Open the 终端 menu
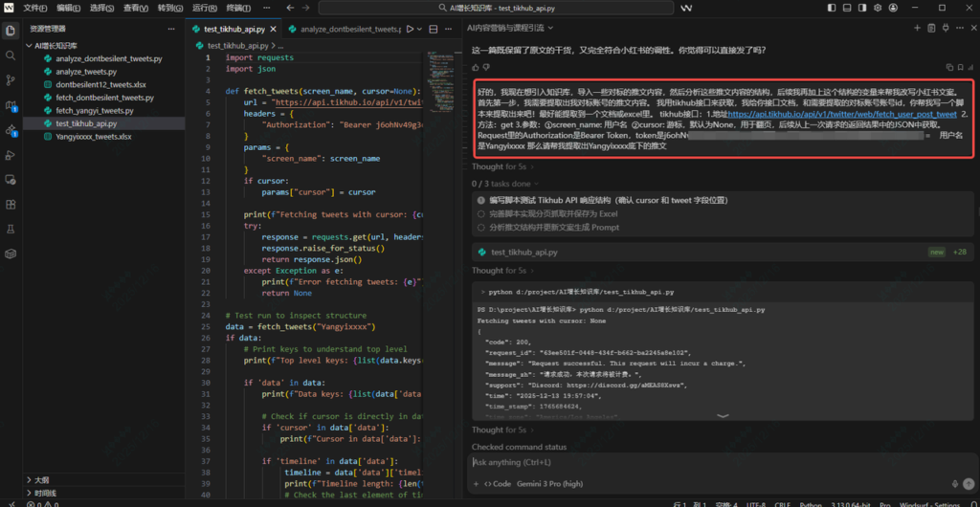This screenshot has height=507, width=980. [x=236, y=8]
